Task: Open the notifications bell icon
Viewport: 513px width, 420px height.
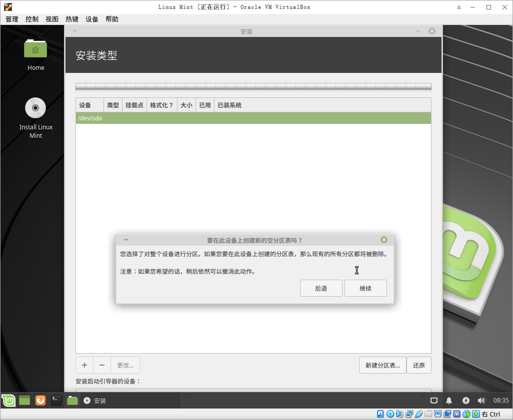Action: pyautogui.click(x=449, y=401)
